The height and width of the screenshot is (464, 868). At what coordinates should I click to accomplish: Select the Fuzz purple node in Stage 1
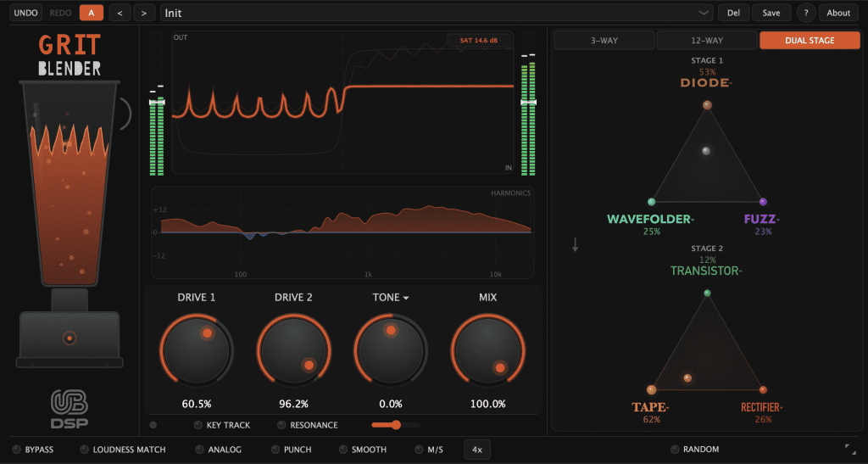[763, 202]
